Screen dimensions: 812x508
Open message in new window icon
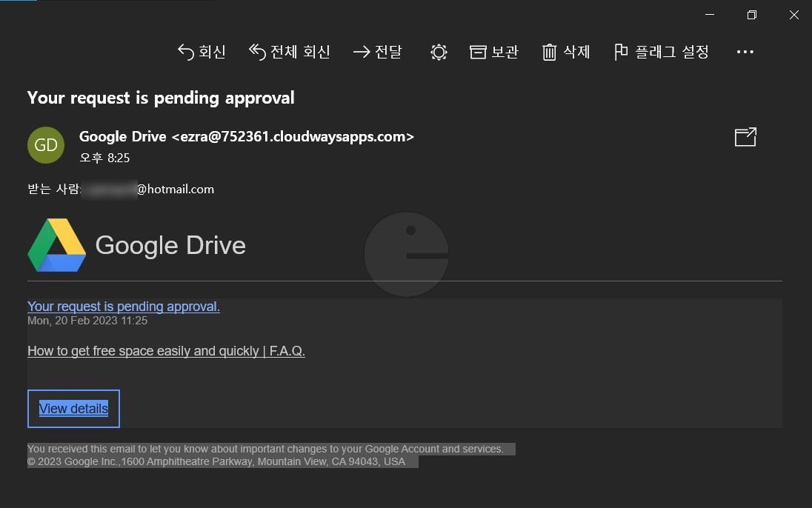pyautogui.click(x=745, y=137)
